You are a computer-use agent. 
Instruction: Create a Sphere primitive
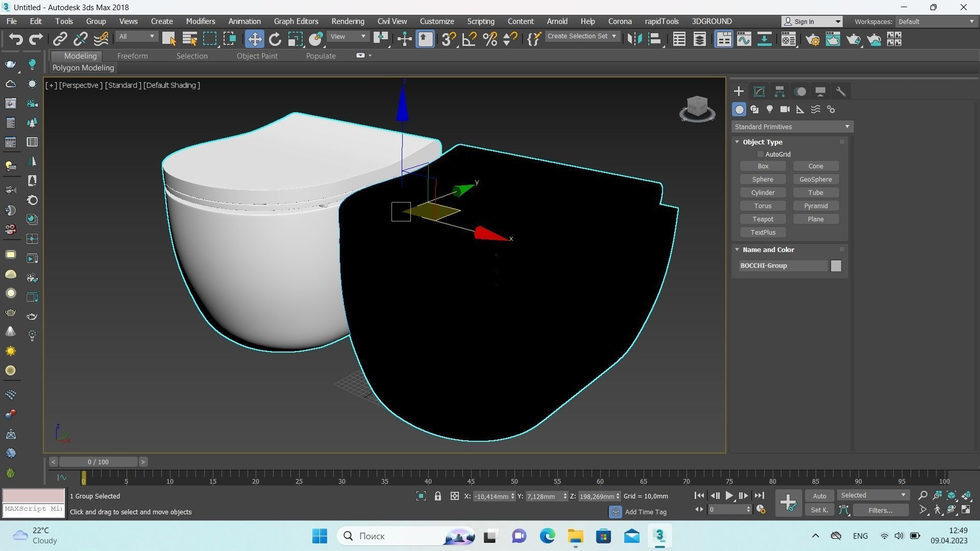coord(763,180)
